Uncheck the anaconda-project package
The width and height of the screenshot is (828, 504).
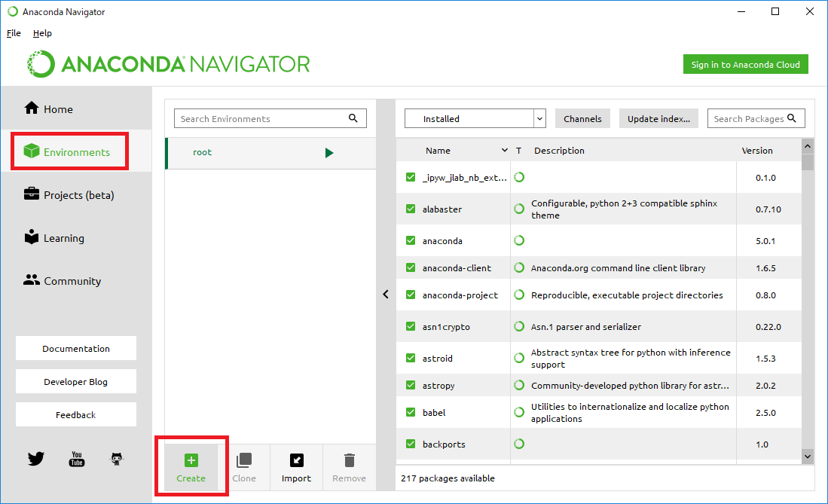[411, 295]
